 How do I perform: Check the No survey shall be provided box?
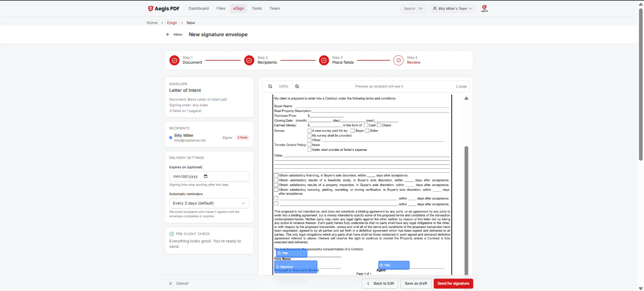pyautogui.click(x=310, y=136)
